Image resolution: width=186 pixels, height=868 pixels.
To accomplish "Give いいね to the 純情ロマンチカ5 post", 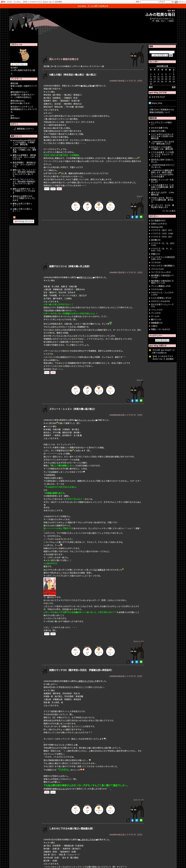I will (x=76, y=810).
